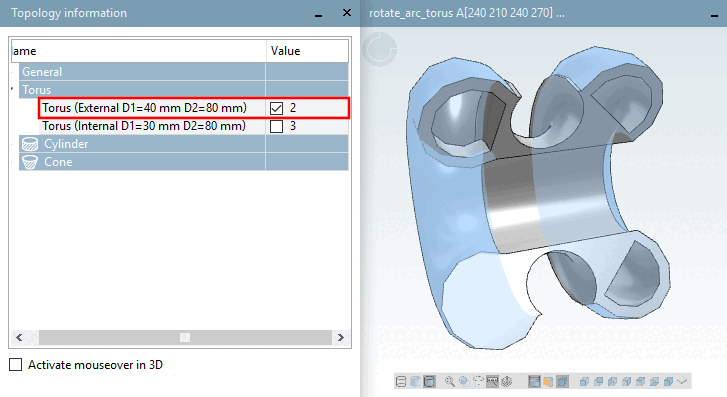Select the left view cube icon
The image size is (727, 397).
click(x=612, y=381)
